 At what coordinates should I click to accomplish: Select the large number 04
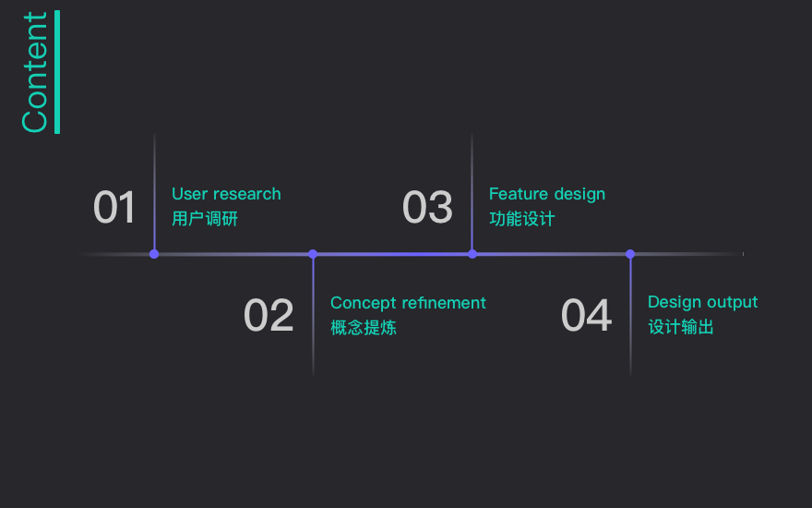pyautogui.click(x=586, y=316)
